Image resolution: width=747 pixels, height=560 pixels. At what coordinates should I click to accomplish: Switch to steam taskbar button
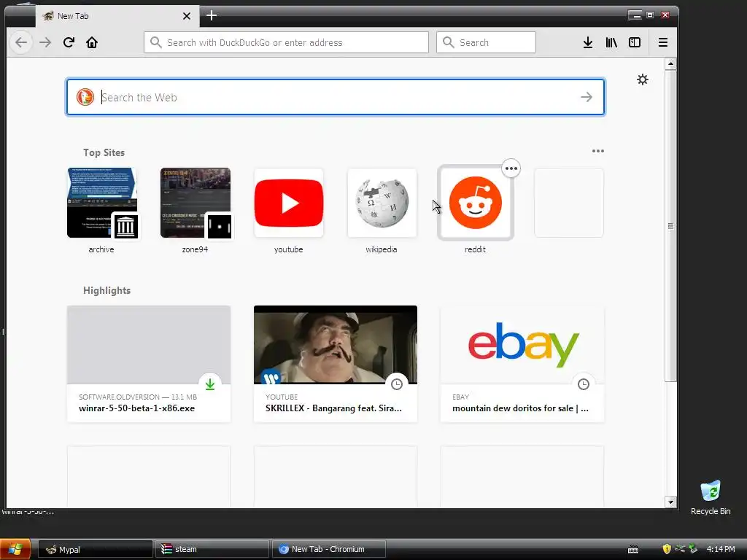point(212,549)
